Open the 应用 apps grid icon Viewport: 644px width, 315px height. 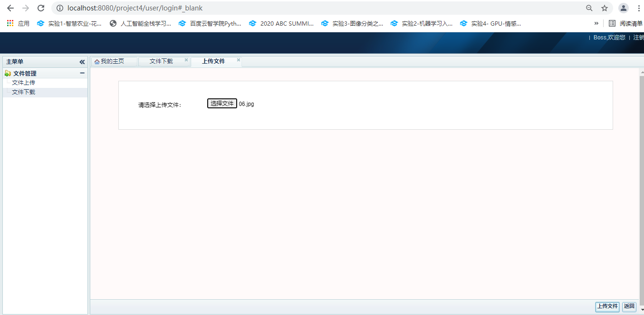click(10, 23)
